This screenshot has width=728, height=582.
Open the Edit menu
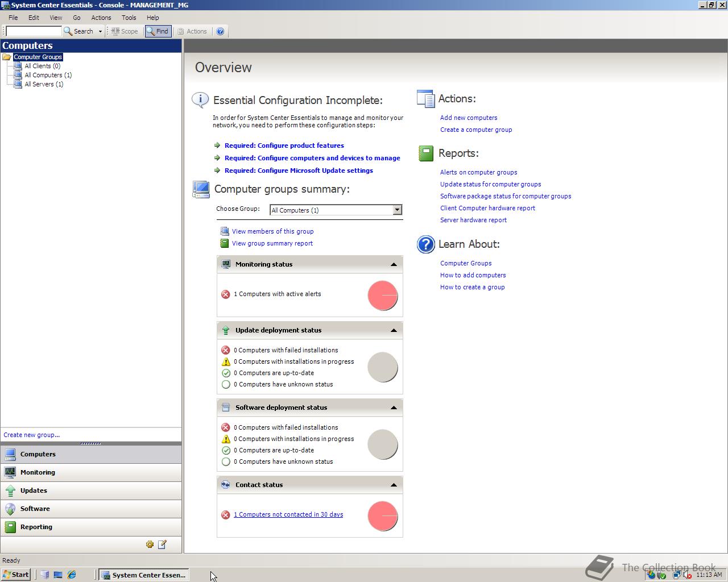34,18
